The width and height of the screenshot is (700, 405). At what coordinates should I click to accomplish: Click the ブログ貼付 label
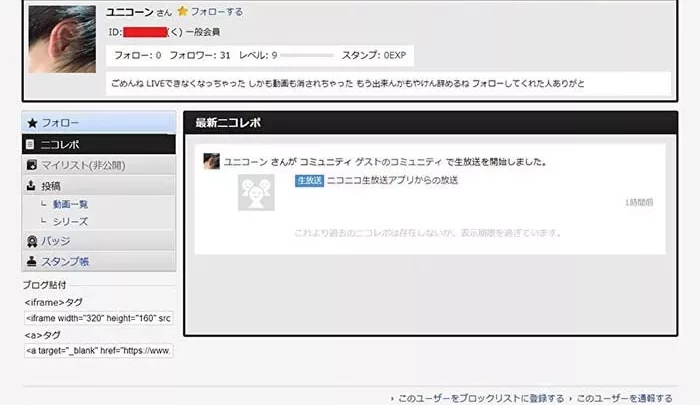(x=45, y=285)
